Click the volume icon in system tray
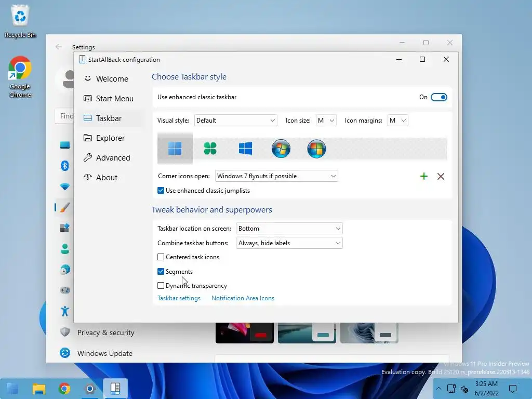Viewport: 532px width, 399px height. 464,389
